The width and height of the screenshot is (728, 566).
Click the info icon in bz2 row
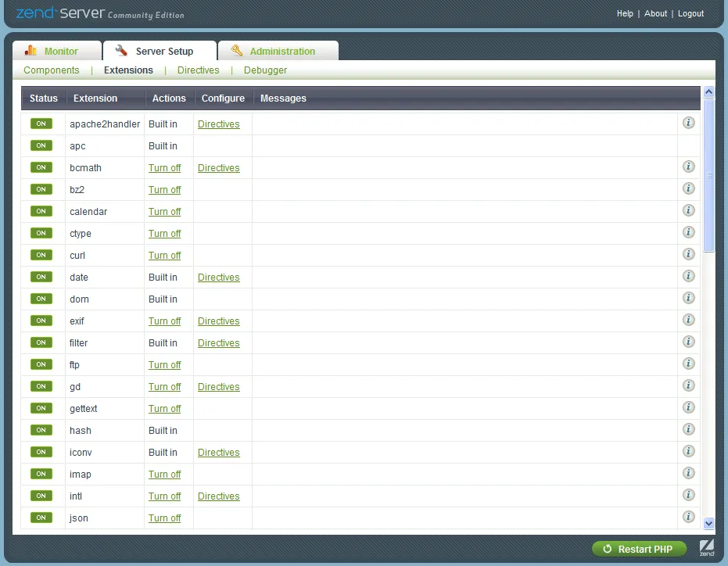689,188
